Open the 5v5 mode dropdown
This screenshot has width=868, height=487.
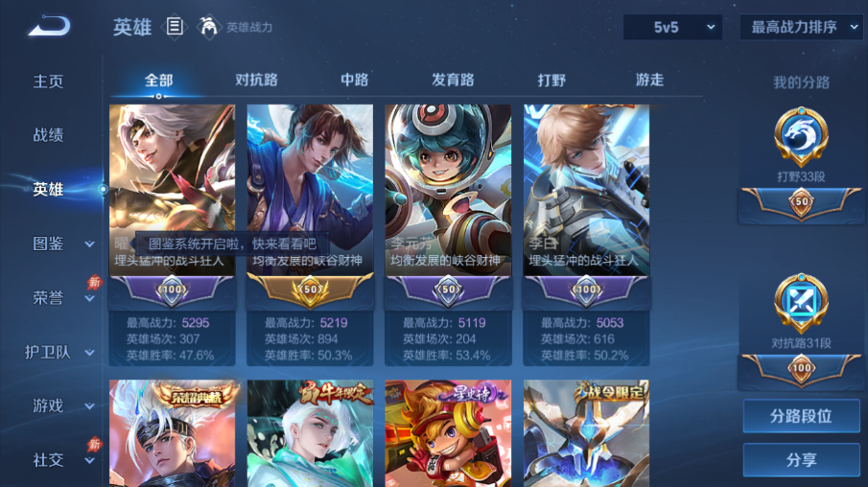coord(672,27)
